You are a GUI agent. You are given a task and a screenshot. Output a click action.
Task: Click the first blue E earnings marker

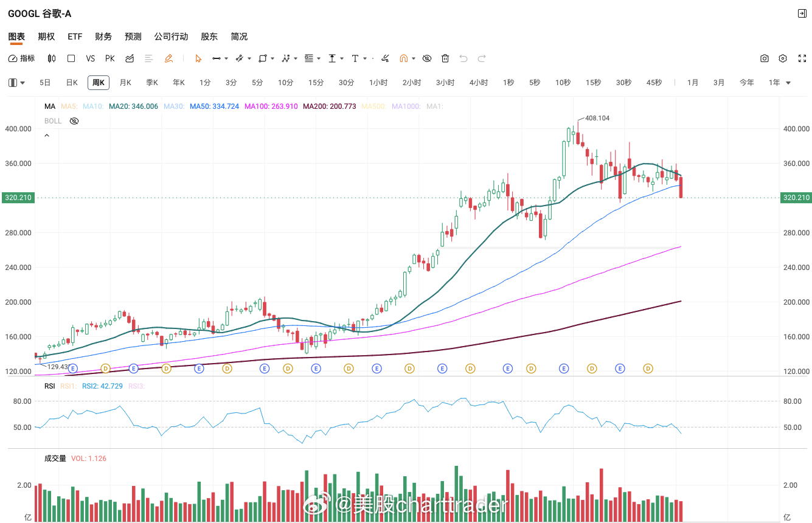point(73,368)
